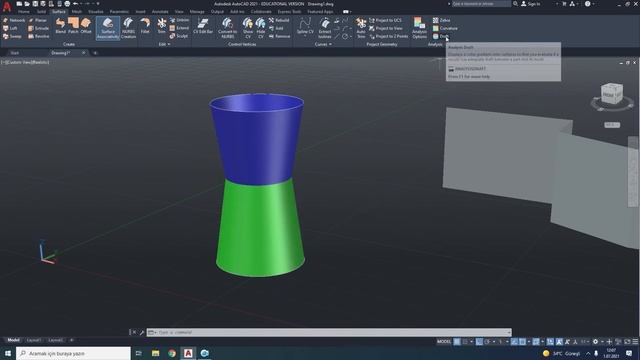Select the Planar surface tool
The width and height of the screenshot is (640, 360).
coord(38,20)
